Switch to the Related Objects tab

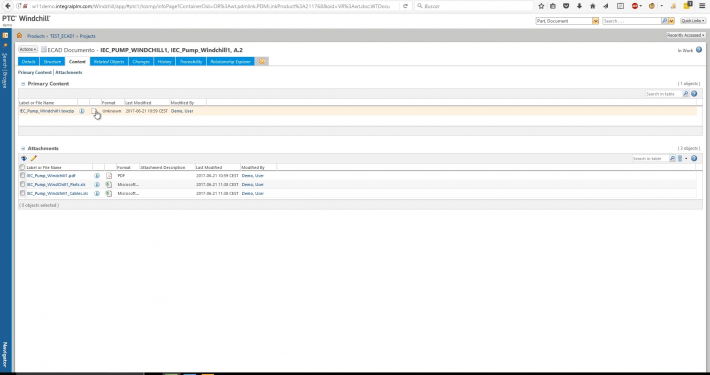pyautogui.click(x=109, y=61)
